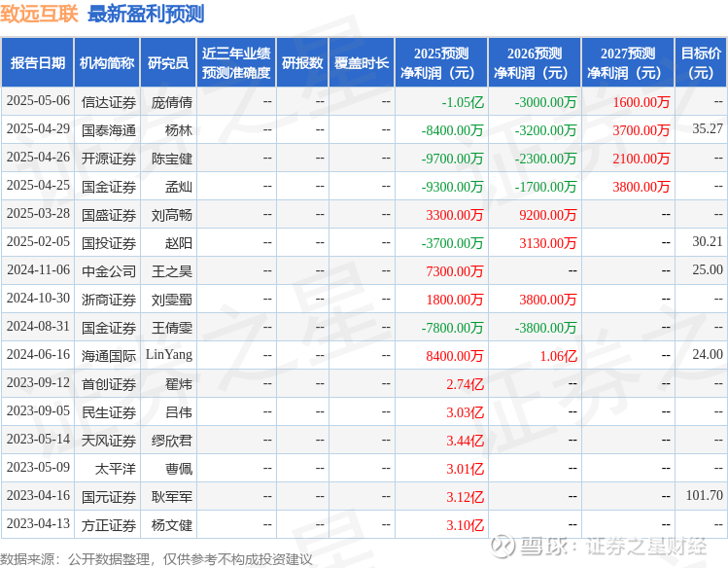The height and width of the screenshot is (568, 728).
Task: Click the 研报数 column header
Action: pos(302,62)
